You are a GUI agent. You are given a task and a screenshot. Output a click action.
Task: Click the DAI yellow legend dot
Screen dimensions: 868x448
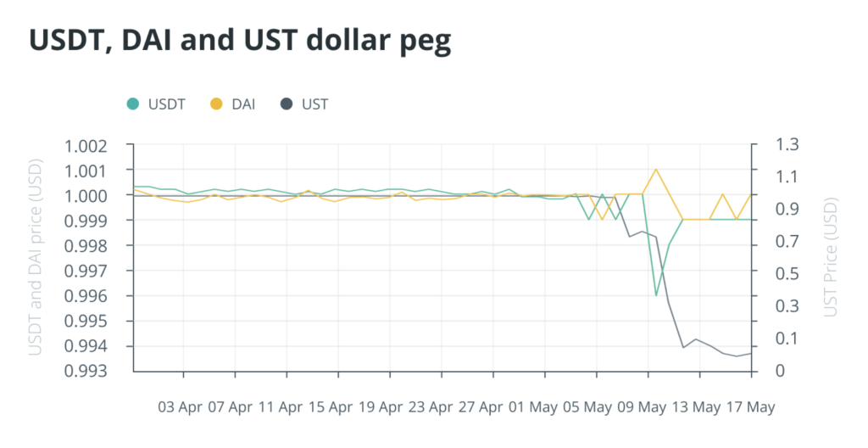pyautogui.click(x=216, y=104)
